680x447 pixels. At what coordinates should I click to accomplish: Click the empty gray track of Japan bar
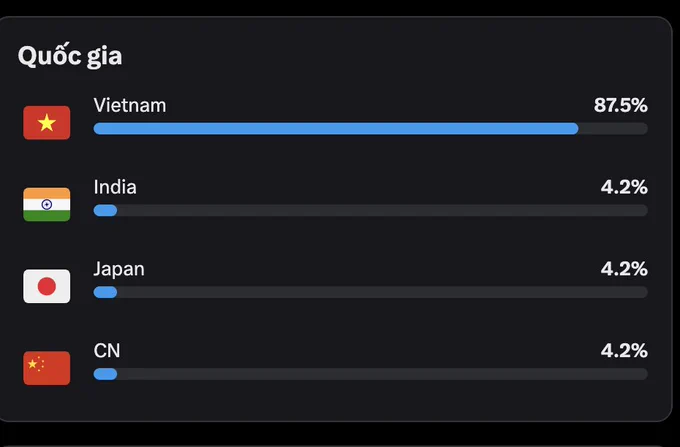click(x=382, y=292)
